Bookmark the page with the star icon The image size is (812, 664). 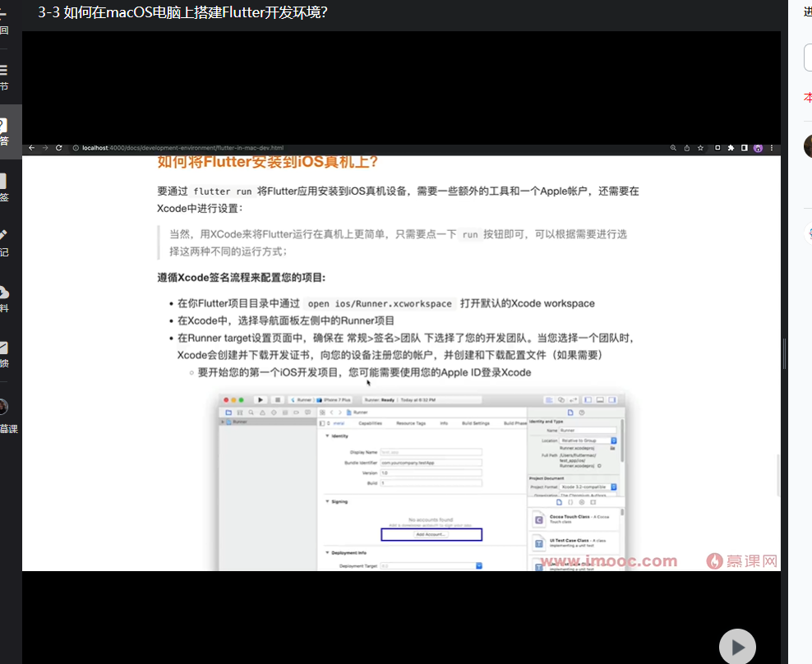tap(701, 148)
